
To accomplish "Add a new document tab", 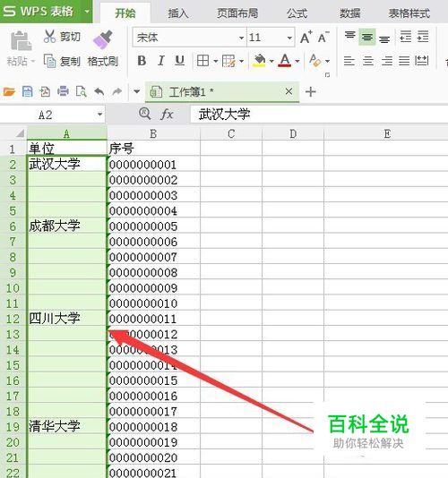I will pos(311,91).
